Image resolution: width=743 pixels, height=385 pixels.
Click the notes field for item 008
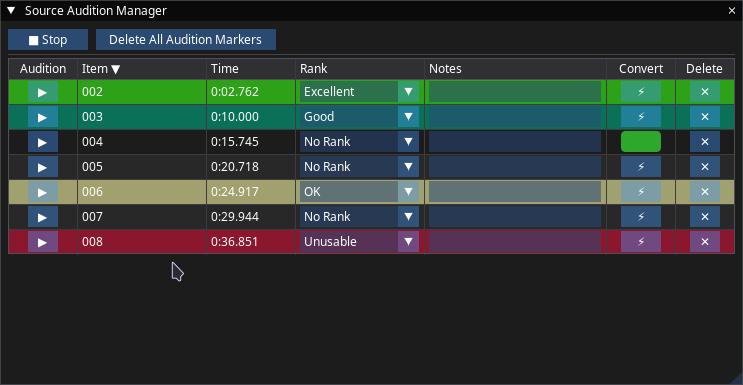click(515, 242)
